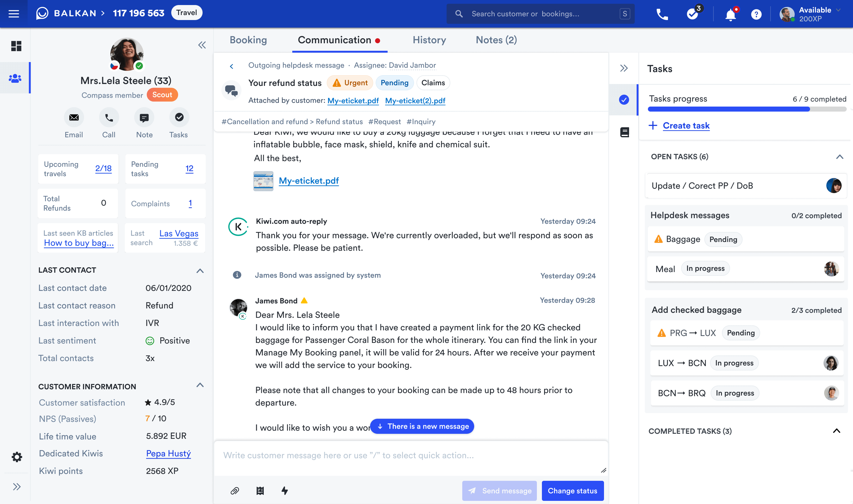853x504 pixels.
Task: Click the complaints count 1 link
Action: tap(190, 203)
